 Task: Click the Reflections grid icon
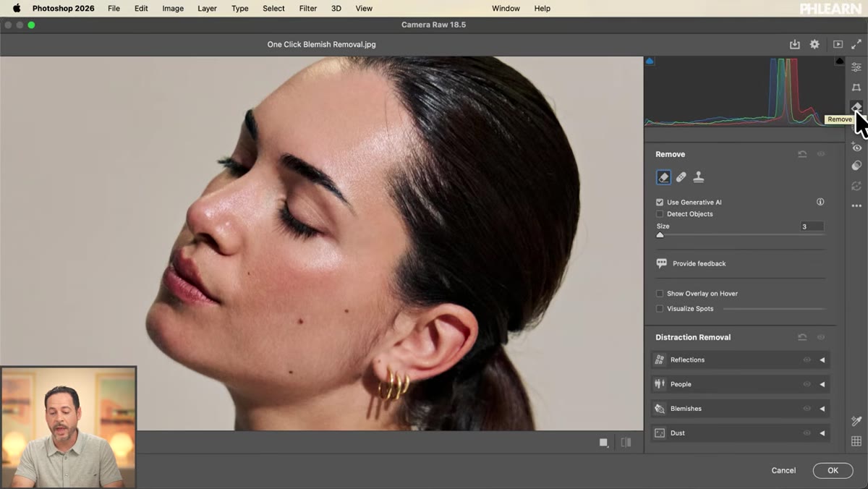coord(660,360)
